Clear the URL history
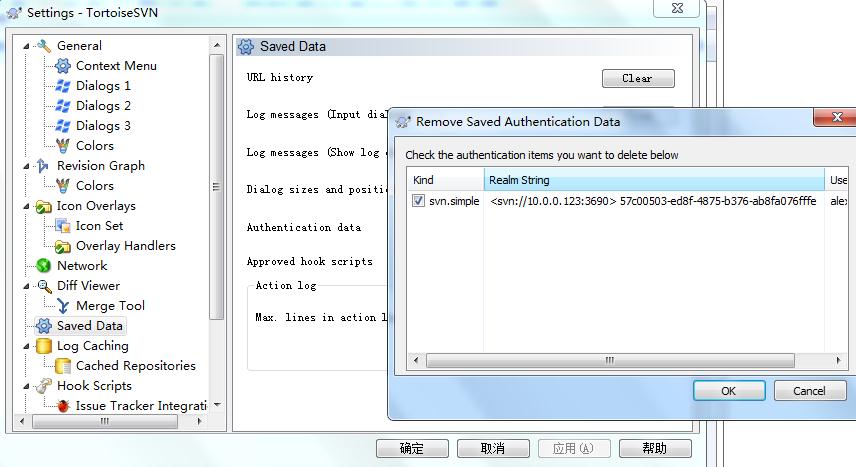The width and height of the screenshot is (856, 467). pos(638,79)
